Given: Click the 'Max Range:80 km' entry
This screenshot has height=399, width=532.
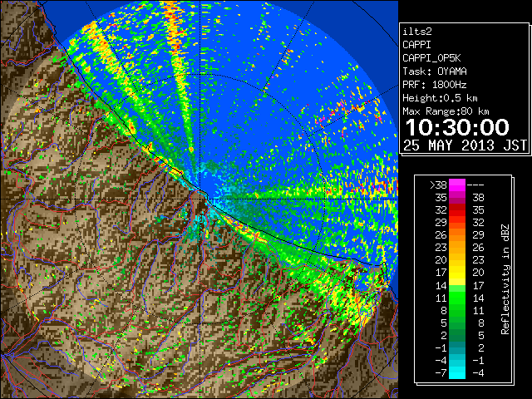Looking at the screenshot, I should click(446, 111).
